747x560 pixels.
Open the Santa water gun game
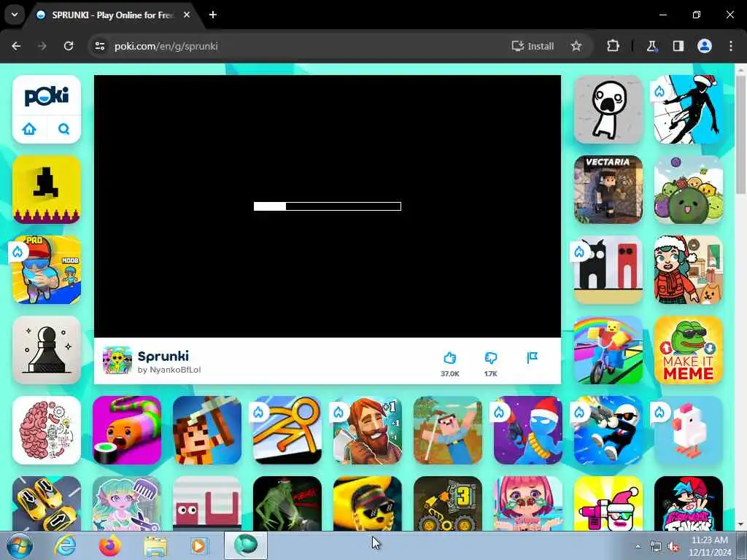tap(608, 503)
